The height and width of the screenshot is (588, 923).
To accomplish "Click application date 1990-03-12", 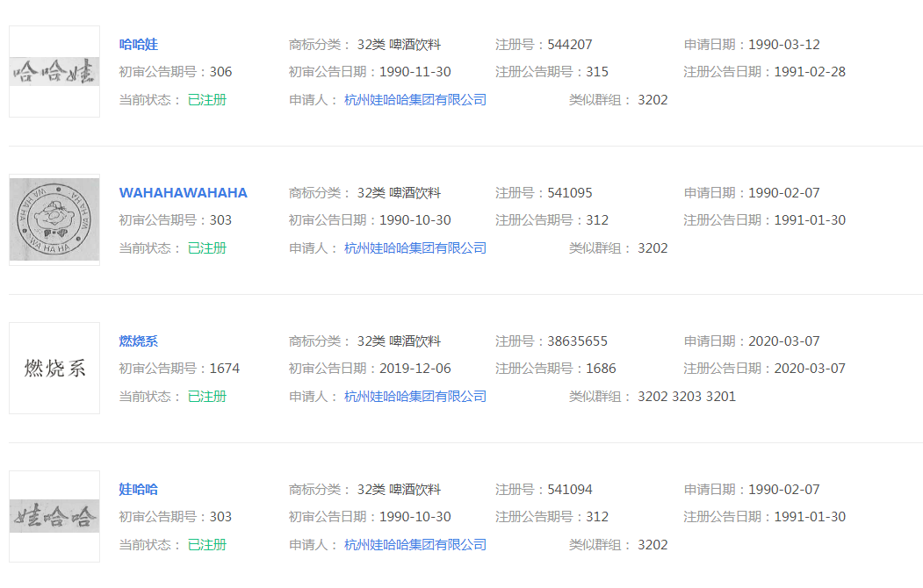I will (784, 45).
